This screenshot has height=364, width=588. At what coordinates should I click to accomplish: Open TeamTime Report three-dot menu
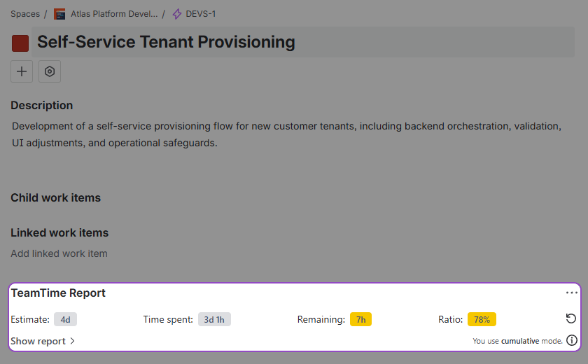[572, 293]
